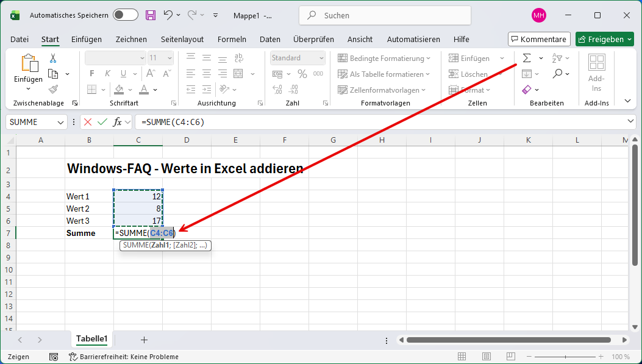
Task: Click the clear eraser icon
Action: tap(527, 89)
